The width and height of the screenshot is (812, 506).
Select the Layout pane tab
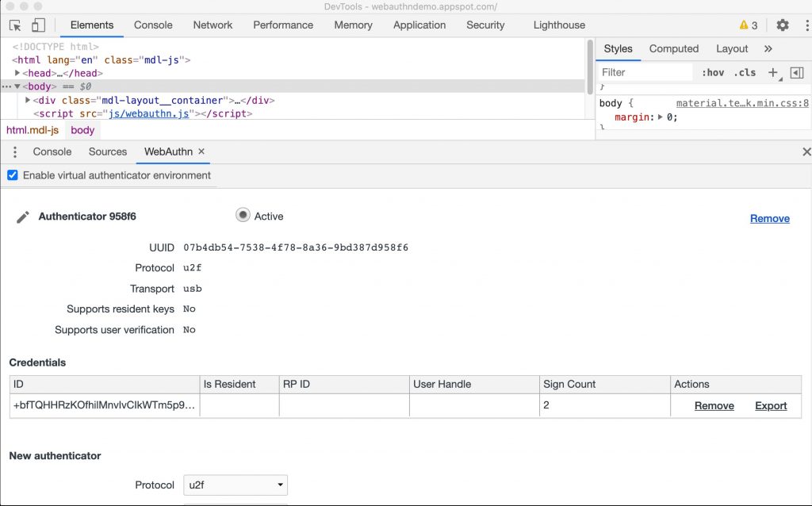(x=732, y=48)
